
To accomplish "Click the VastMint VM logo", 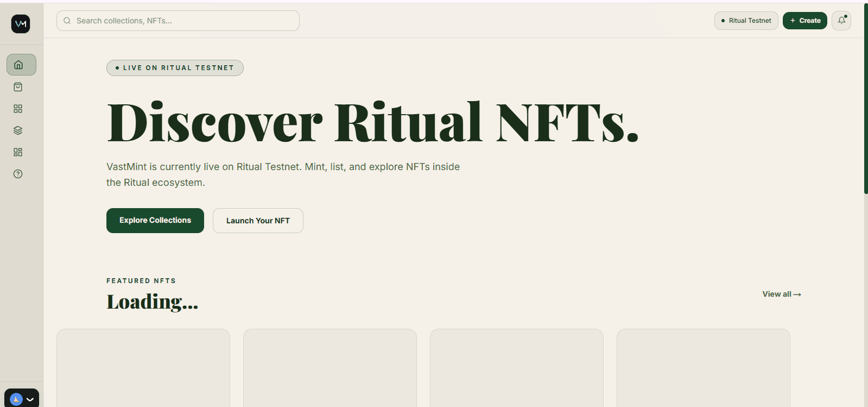I will pyautogui.click(x=21, y=24).
